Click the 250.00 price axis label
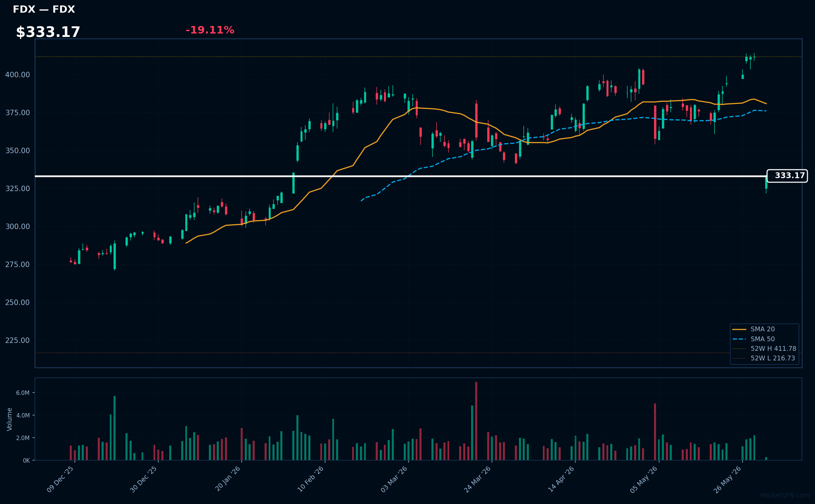This screenshot has width=815, height=504. pyautogui.click(x=17, y=302)
